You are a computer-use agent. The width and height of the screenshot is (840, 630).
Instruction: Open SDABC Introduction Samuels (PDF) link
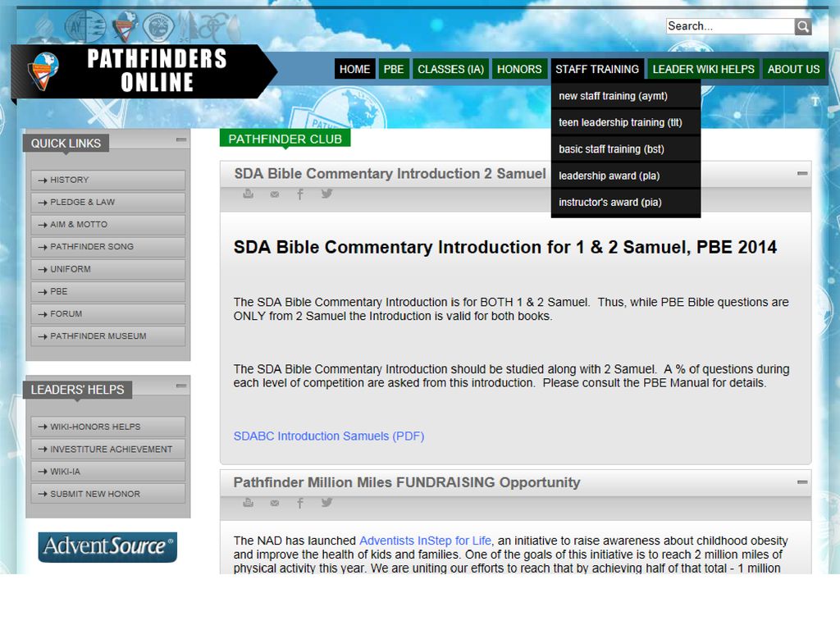coord(329,436)
